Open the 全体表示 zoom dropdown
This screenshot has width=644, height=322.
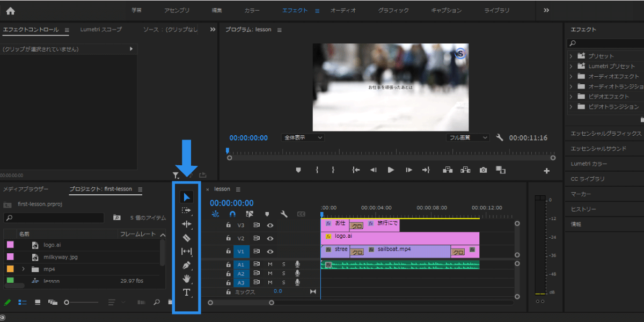(303, 137)
